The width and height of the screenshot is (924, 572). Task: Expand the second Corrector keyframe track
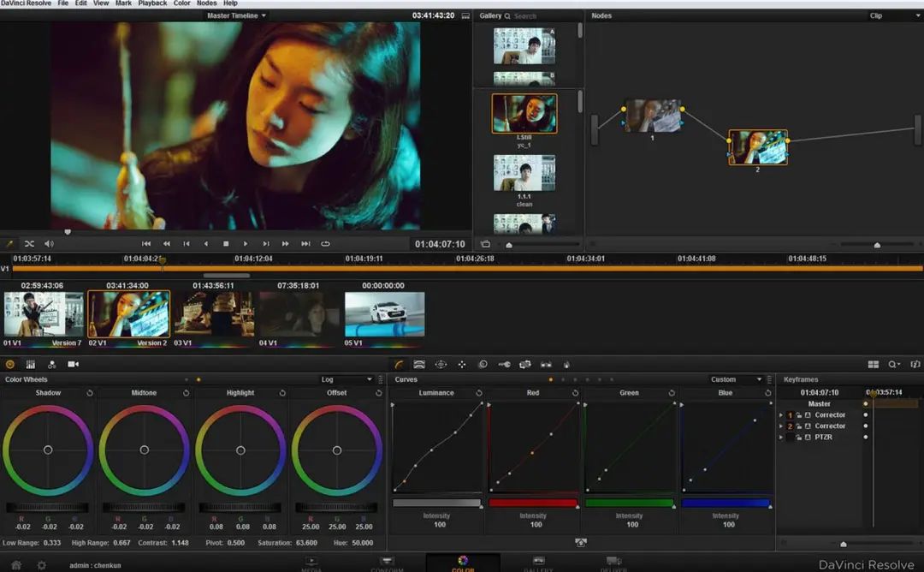click(781, 426)
